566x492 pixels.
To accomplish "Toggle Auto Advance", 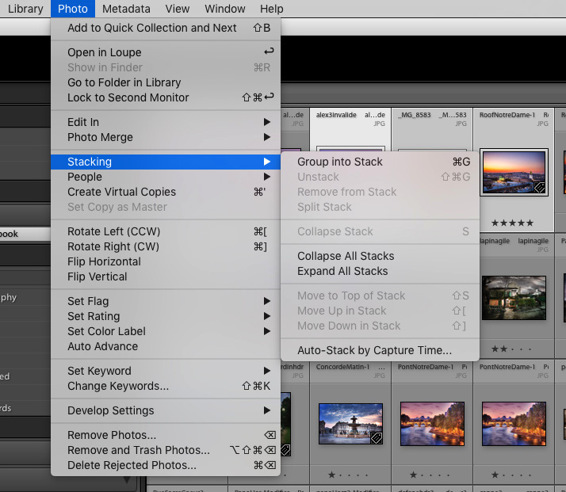I will (x=166, y=346).
